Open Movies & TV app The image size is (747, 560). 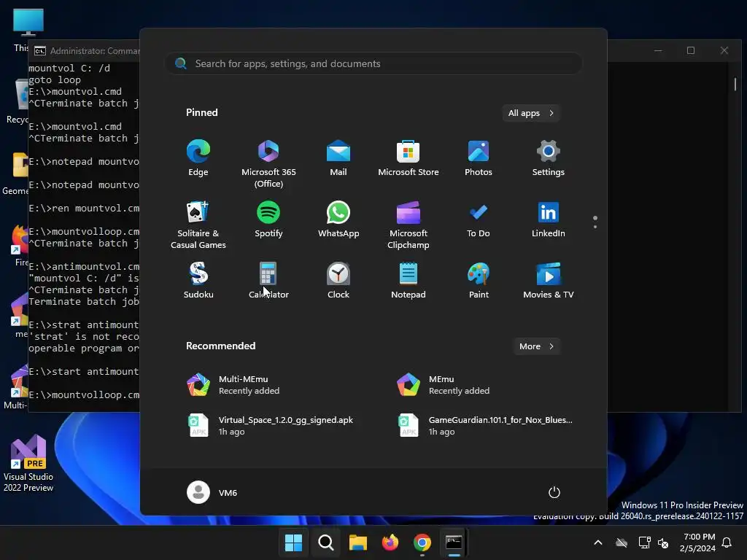549,281
